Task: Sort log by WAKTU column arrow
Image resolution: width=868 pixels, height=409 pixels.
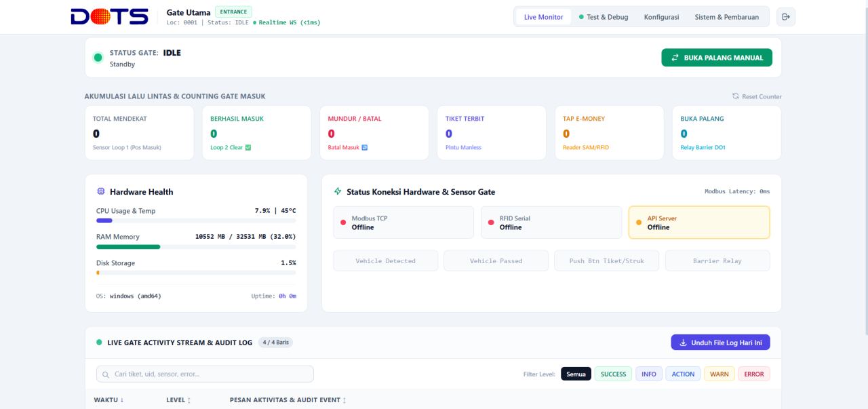Action: [x=122, y=400]
